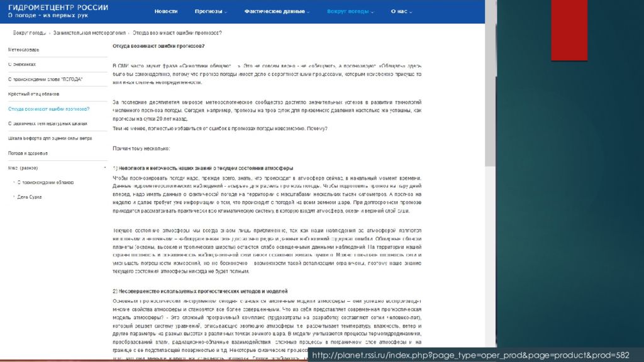The height and width of the screenshot is (362, 644).
Task: Click the planet.rssi.ru URL caption
Action: (x=470, y=355)
